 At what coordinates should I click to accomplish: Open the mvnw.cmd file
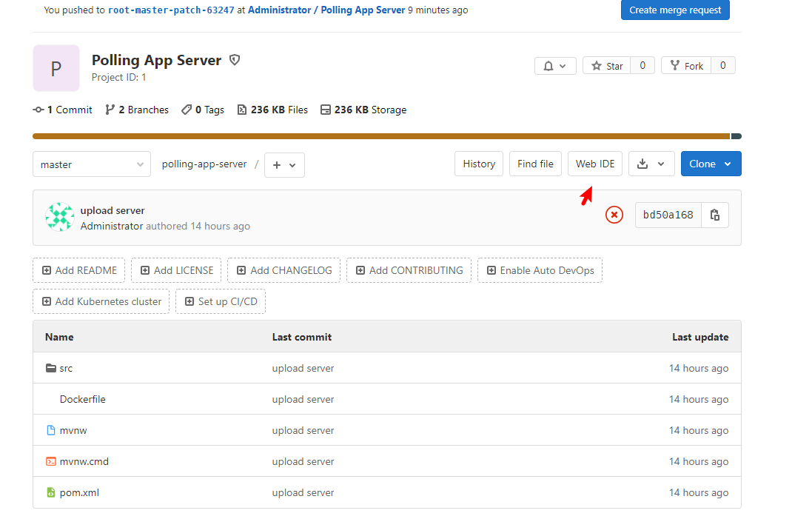tap(84, 461)
